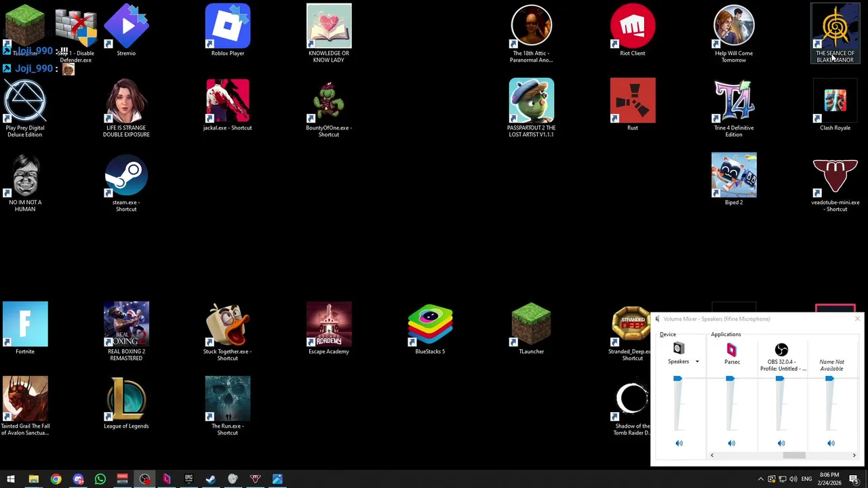This screenshot has width=868, height=488.
Task: Open Real Boxing 2 Remastered icon
Action: click(x=126, y=331)
